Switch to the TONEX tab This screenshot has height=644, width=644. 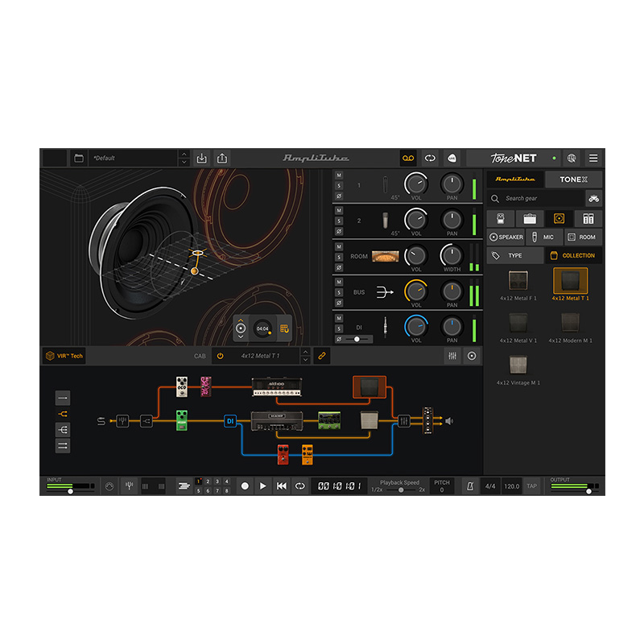pyautogui.click(x=573, y=180)
